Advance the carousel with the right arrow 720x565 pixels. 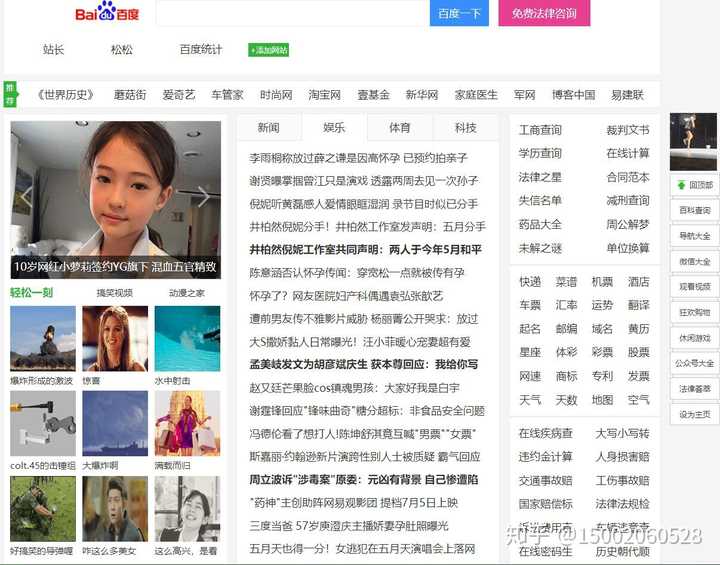[x=203, y=197]
